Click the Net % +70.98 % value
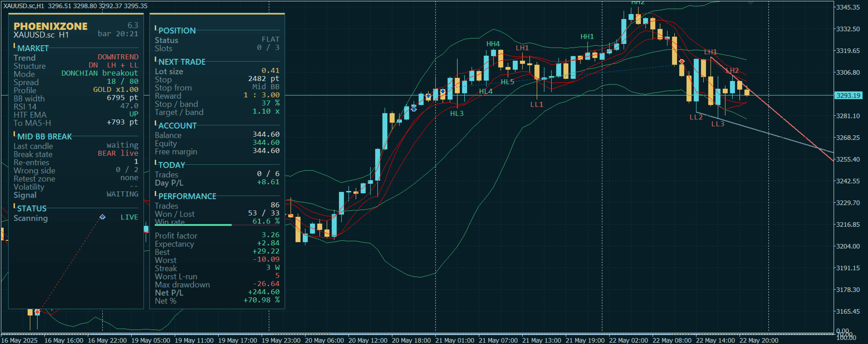The height and width of the screenshot is (344, 868). click(x=262, y=300)
